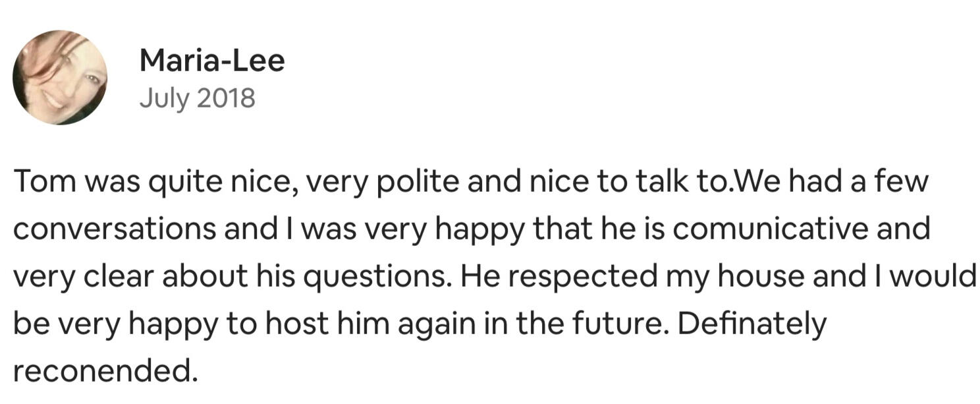The image size is (980, 404).
Task: Click Maria-Lee's profile photo
Action: (60, 77)
